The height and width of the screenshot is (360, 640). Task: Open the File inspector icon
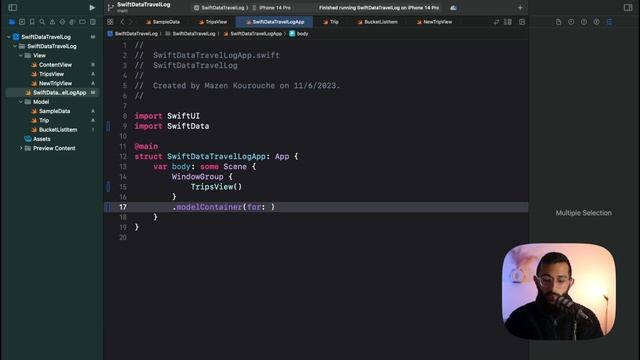[x=558, y=22]
